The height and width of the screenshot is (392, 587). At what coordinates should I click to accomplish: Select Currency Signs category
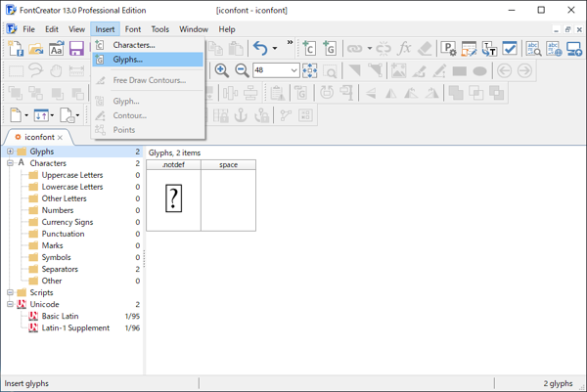click(x=68, y=222)
